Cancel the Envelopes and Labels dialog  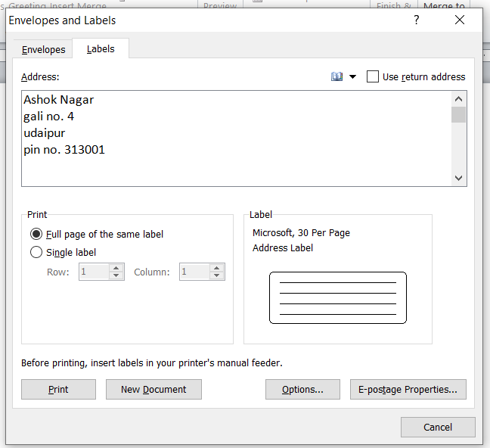437,427
